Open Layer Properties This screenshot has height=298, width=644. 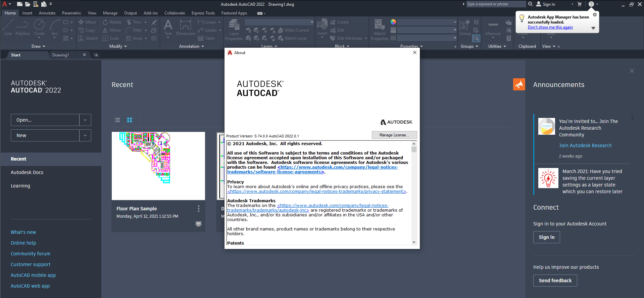(x=234, y=30)
